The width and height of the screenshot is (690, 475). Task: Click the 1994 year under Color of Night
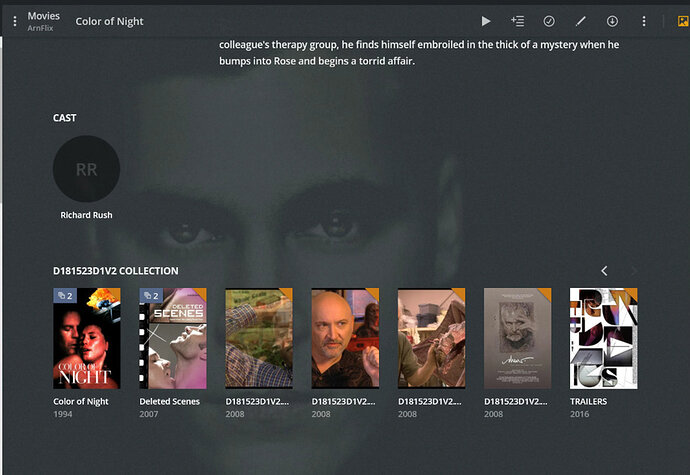[62, 414]
